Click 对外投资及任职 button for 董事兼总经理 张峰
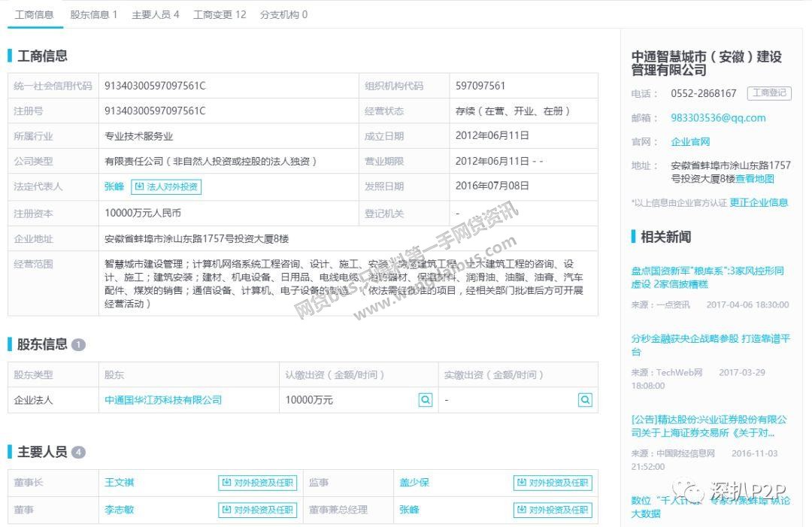The image size is (812, 527). coord(553,510)
